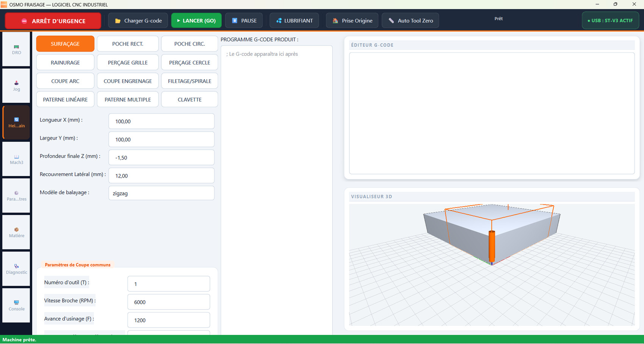Image resolution: width=644 pixels, height=344 pixels.
Task: Open the Jog sidebar panel
Action: [x=16, y=86]
